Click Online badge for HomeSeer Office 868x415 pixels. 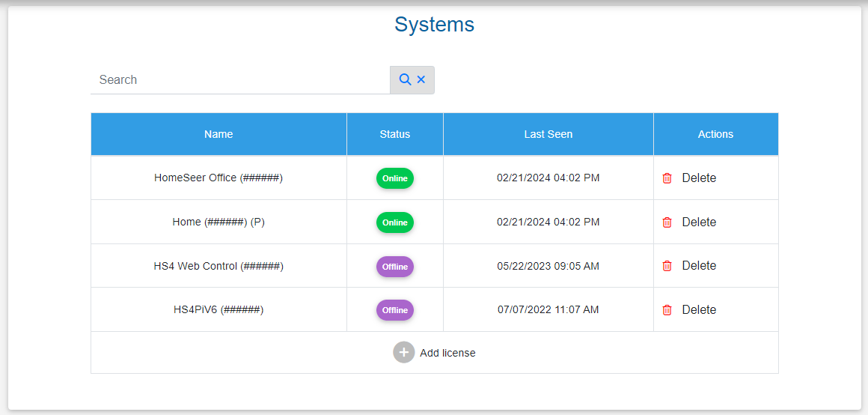395,178
